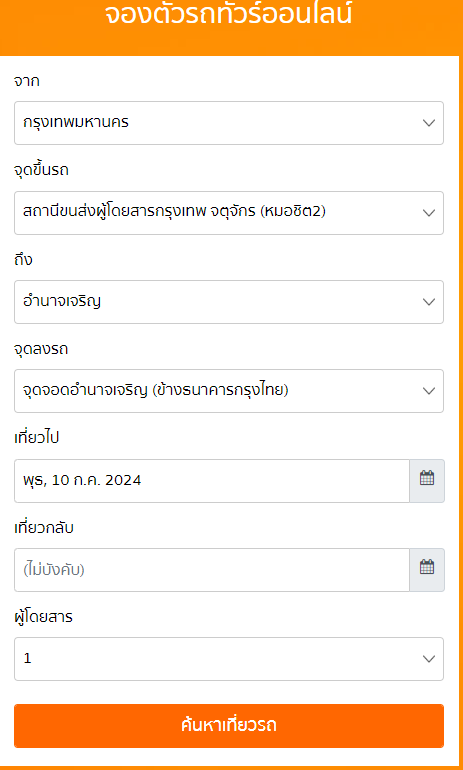Open the ผู้โดยสาร passenger number dropdown

tap(229, 659)
